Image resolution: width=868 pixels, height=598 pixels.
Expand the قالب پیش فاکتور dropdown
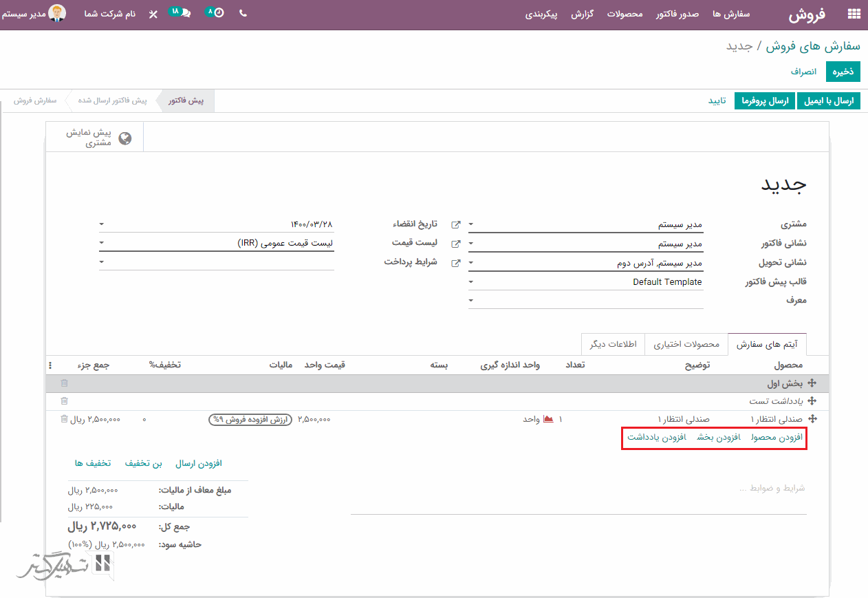471,281
